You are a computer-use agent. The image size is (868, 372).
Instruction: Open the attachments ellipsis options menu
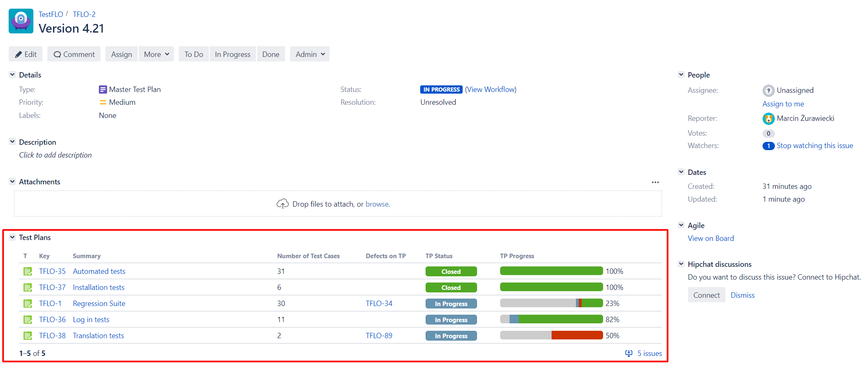click(x=655, y=182)
